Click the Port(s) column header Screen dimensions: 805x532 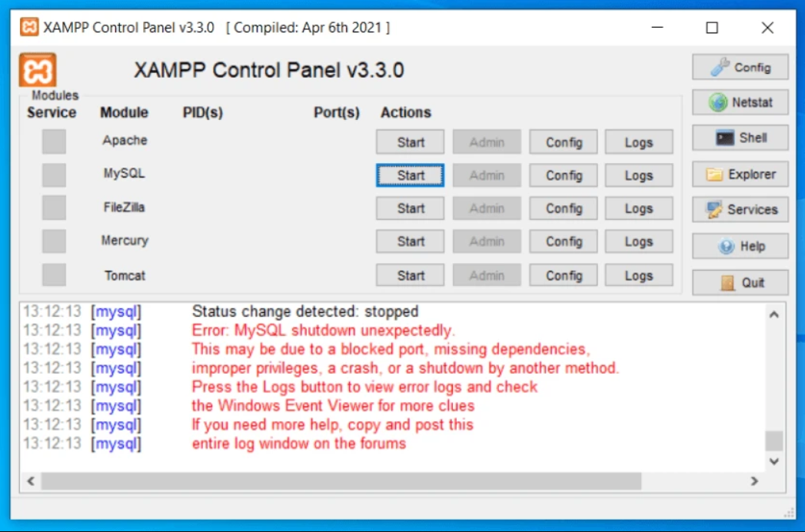tap(337, 112)
